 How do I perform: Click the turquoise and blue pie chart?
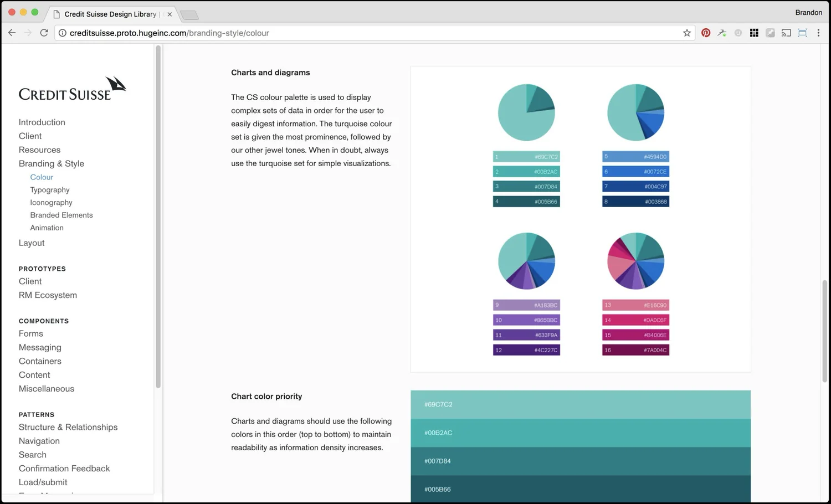(636, 112)
